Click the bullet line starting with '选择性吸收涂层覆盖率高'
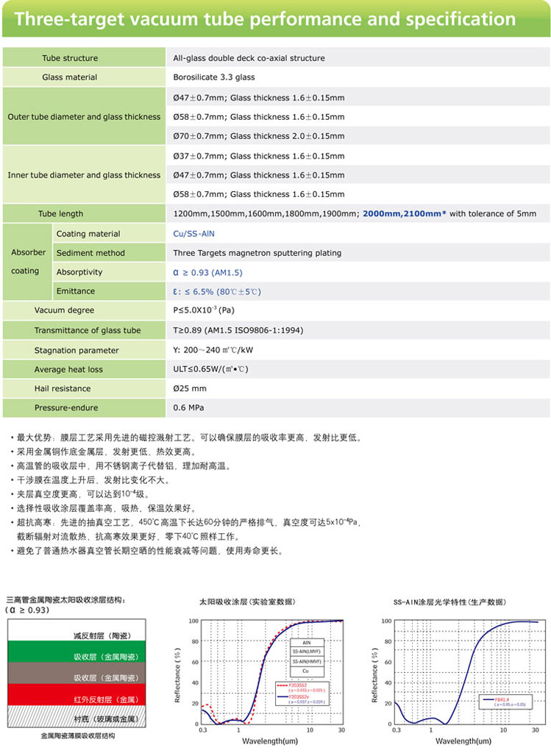The image size is (551, 756). 104,509
